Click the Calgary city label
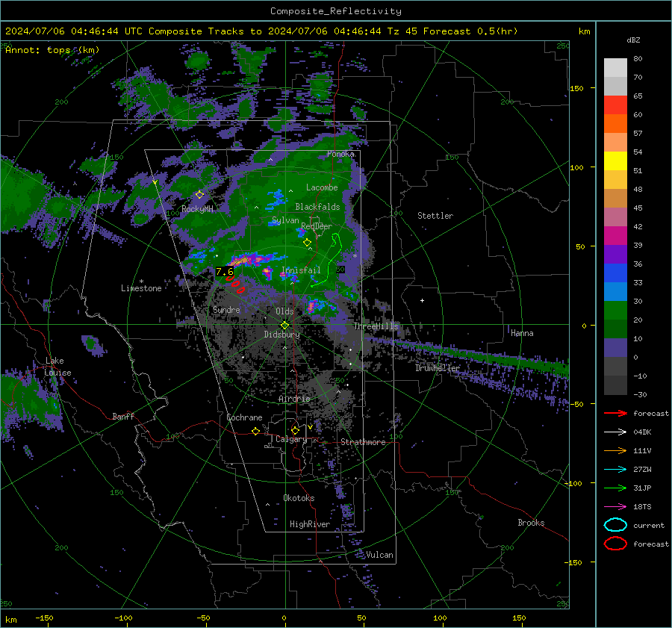The width and height of the screenshot is (672, 628). pos(291,439)
